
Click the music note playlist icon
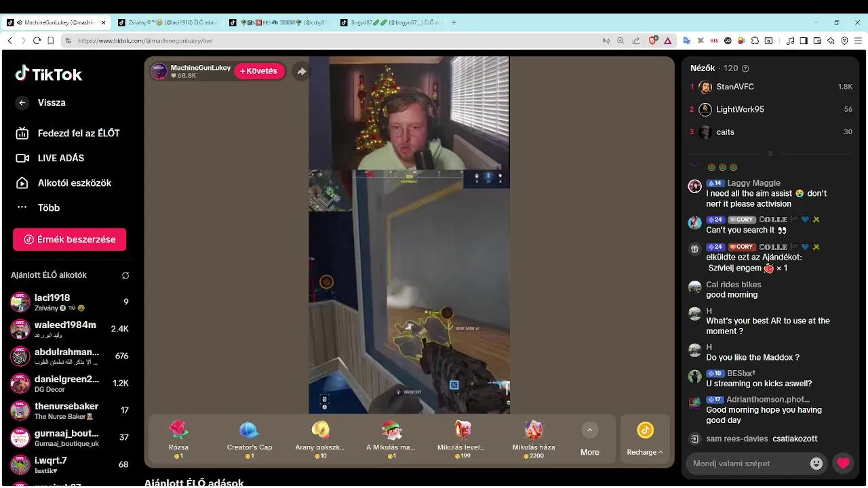point(790,41)
